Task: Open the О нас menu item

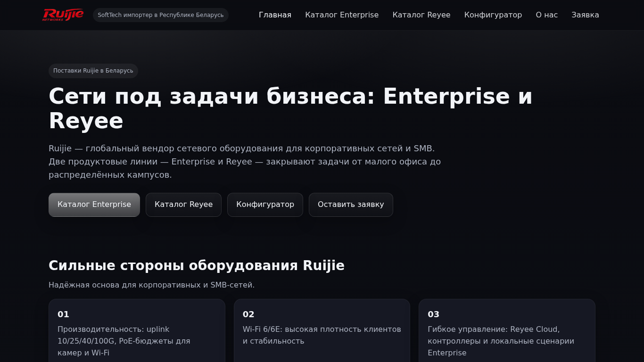Action: click(547, 15)
